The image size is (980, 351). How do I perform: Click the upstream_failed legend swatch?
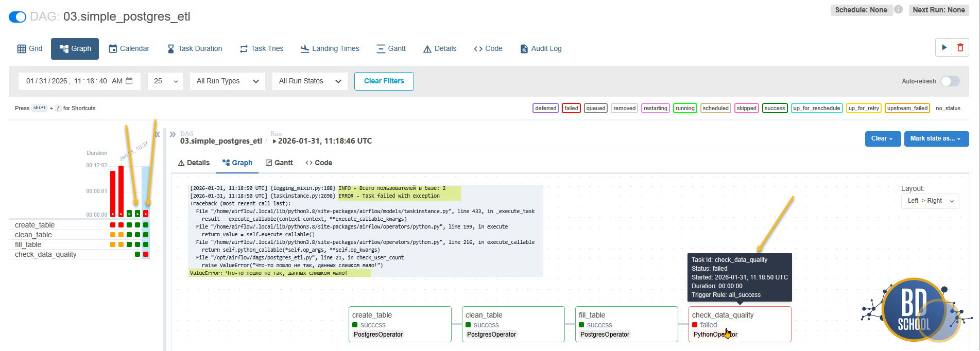click(907, 108)
